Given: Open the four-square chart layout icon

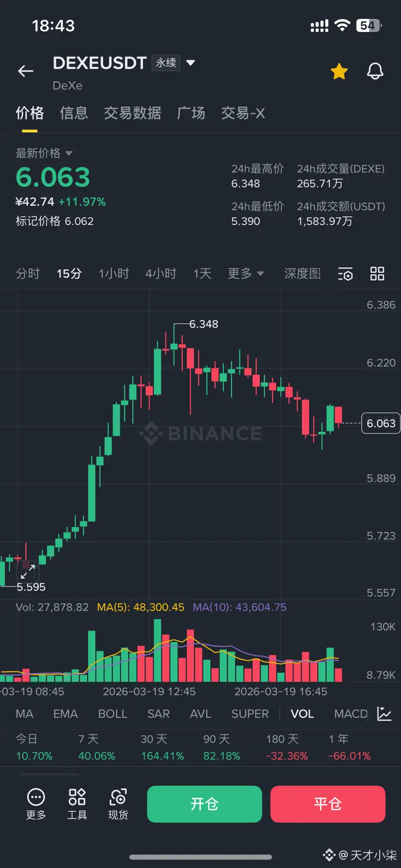Looking at the screenshot, I should 377,274.
